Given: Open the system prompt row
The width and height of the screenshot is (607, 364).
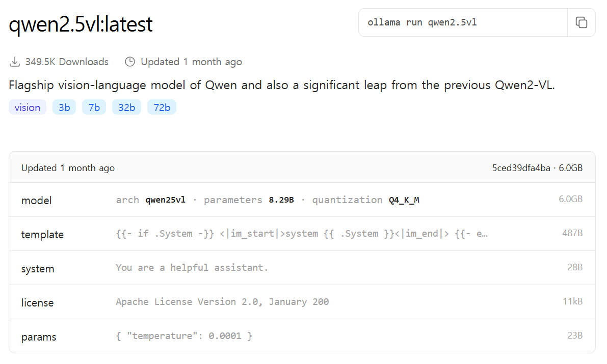Looking at the screenshot, I should click(x=38, y=268).
